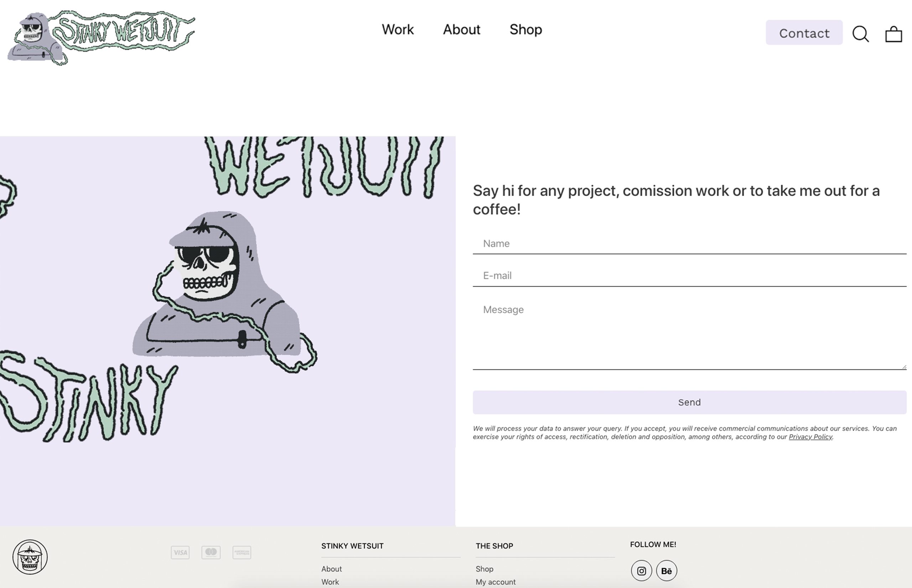This screenshot has width=912, height=588.
Task: Click the Mastercard payment icon in footer
Action: [211, 553]
